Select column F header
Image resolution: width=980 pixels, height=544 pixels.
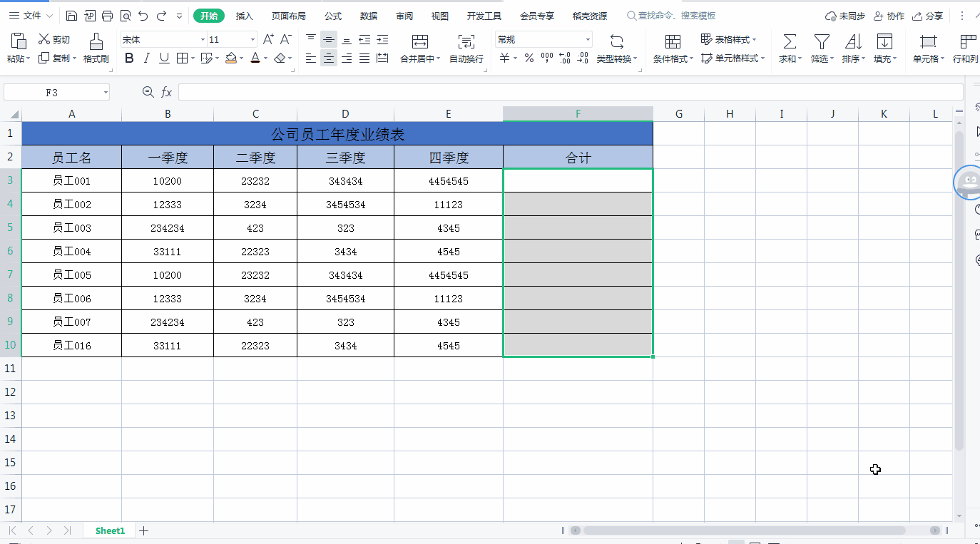(x=578, y=114)
